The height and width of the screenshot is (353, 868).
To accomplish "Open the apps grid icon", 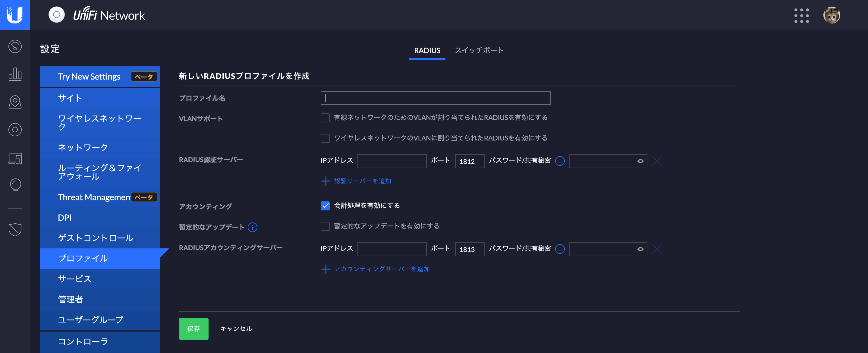I will (801, 15).
